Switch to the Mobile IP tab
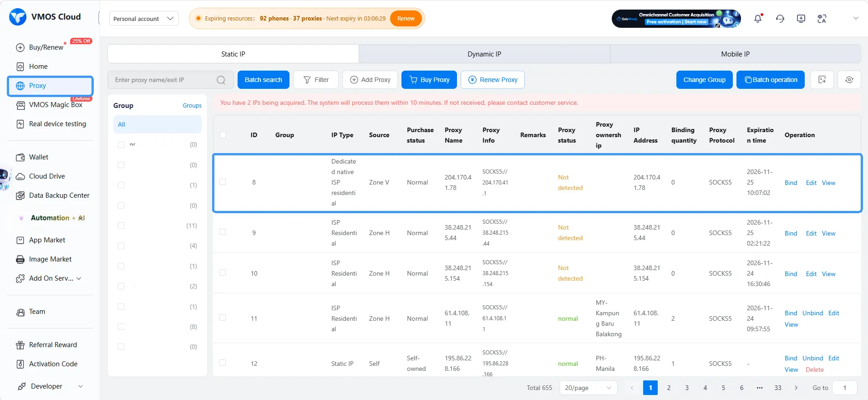The image size is (868, 400). pos(735,54)
